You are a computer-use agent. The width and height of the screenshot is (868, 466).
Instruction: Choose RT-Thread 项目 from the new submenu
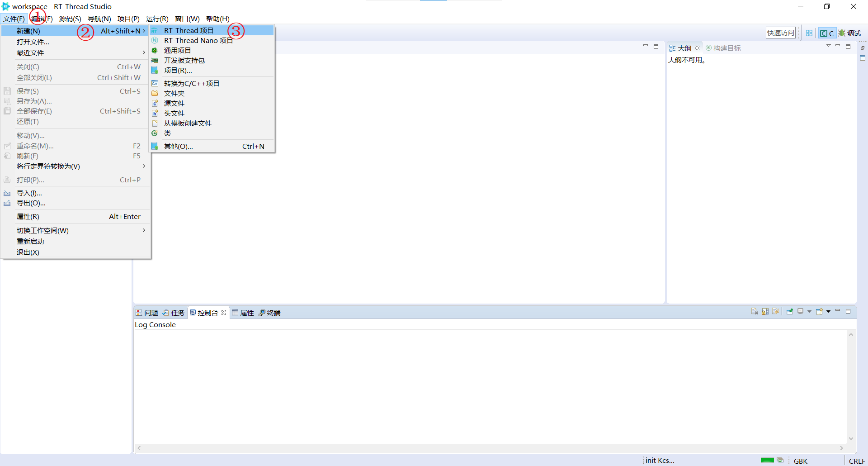(x=212, y=30)
